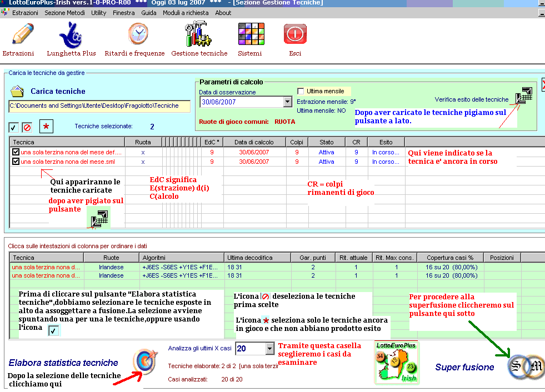Sort by upper Tecnica column header

click(x=67, y=142)
